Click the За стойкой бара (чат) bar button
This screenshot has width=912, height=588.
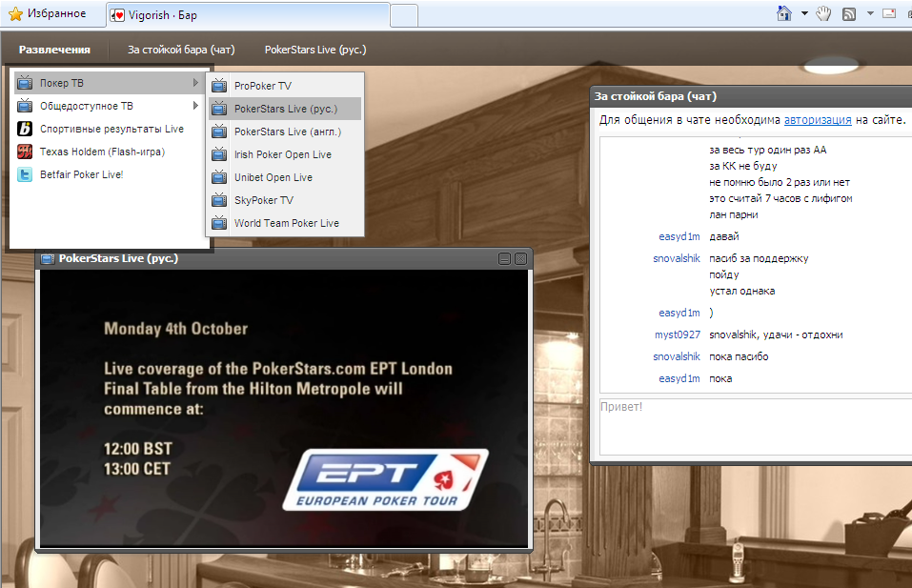pyautogui.click(x=181, y=50)
